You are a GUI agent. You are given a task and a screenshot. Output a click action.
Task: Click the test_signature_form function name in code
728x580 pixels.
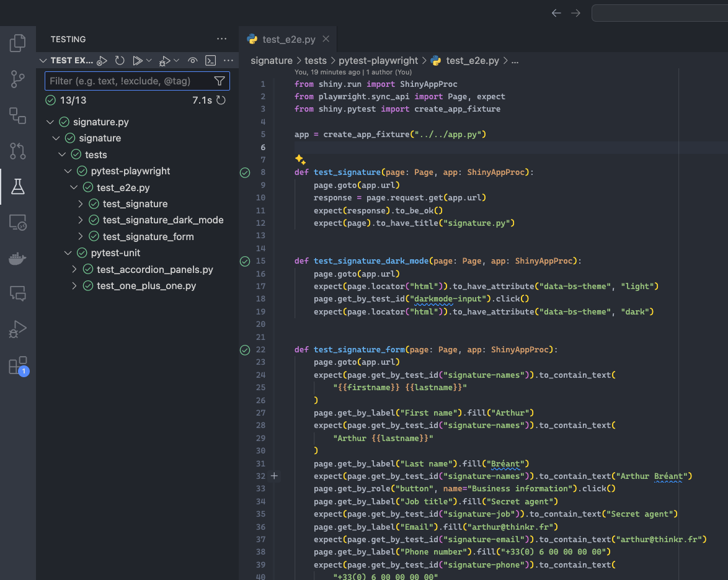(359, 350)
